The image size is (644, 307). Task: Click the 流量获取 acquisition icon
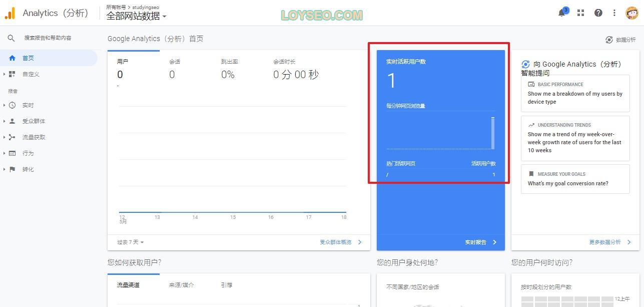(x=13, y=137)
